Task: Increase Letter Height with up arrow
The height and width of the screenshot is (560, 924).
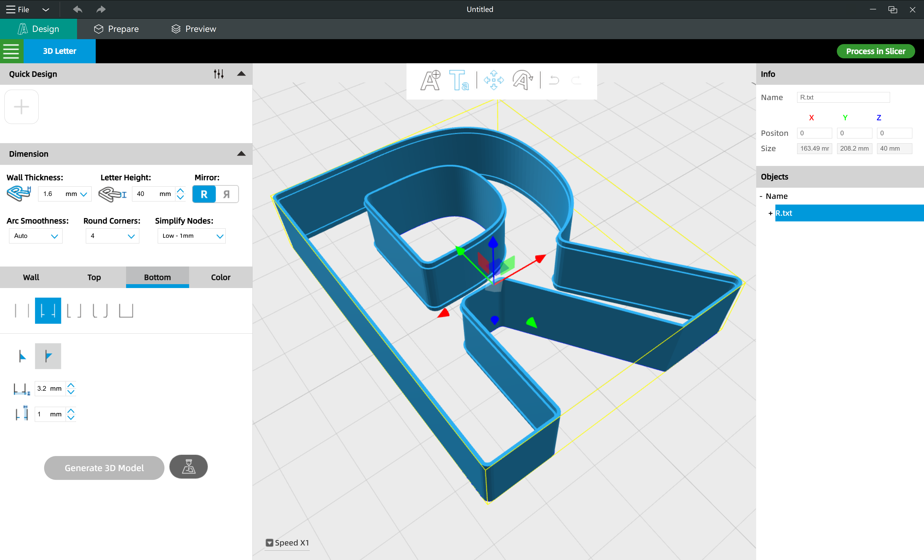Action: tap(180, 190)
